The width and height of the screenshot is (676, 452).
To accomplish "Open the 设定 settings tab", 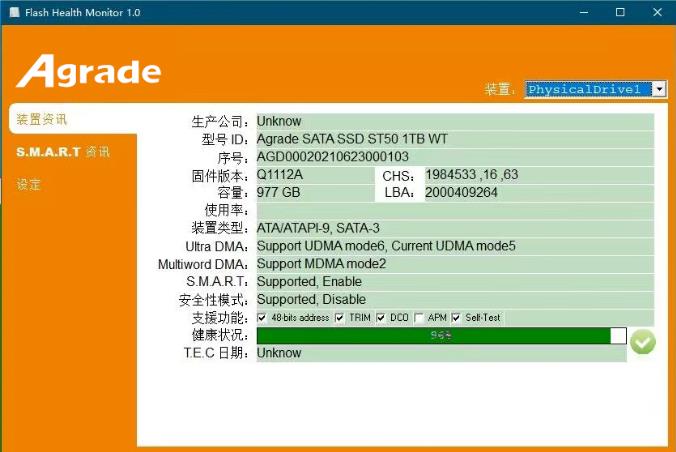I will 29,185.
